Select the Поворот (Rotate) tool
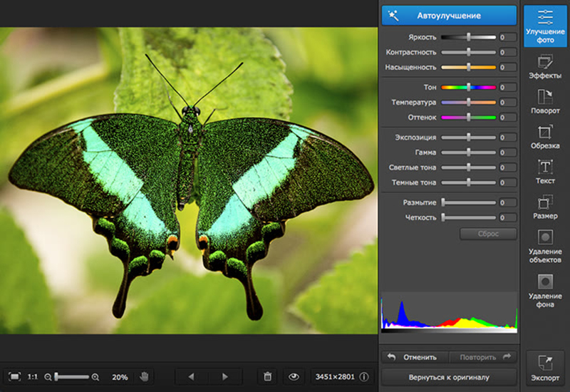This screenshot has height=392, width=570. tap(545, 100)
